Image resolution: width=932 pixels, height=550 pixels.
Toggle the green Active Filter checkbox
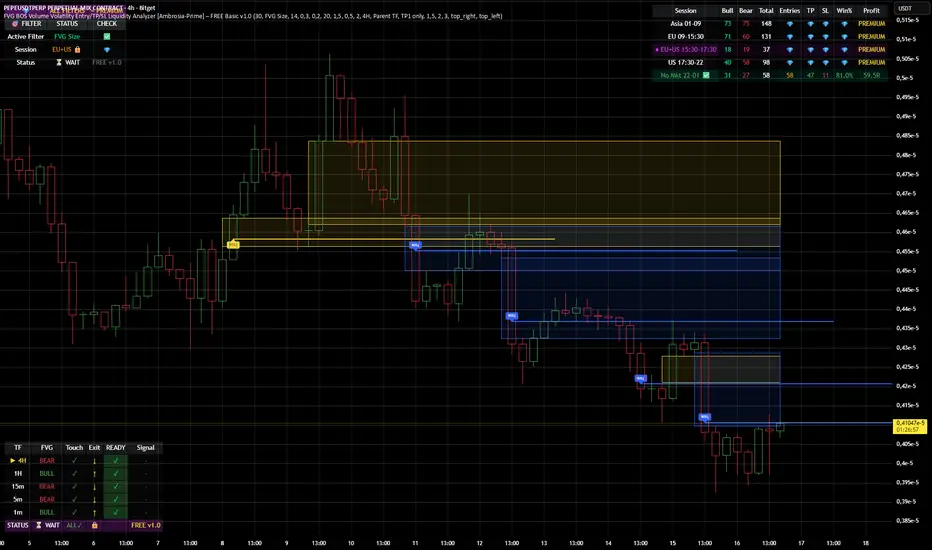[x=107, y=36]
